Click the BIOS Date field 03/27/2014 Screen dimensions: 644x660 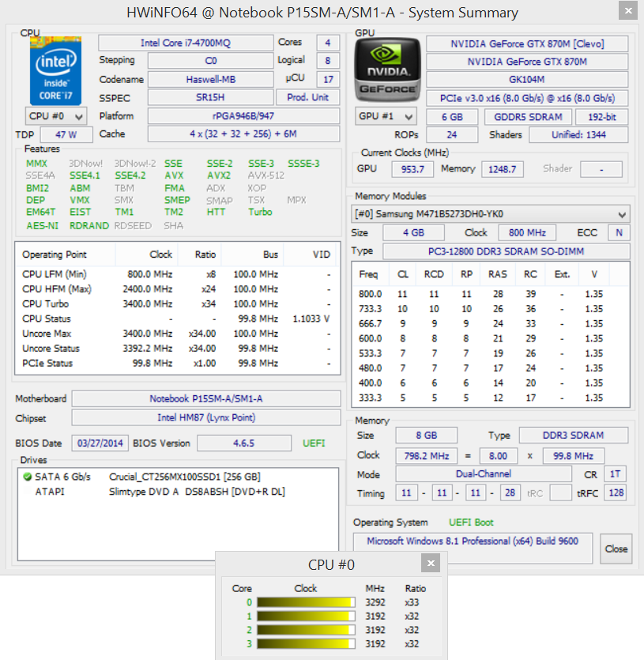pos(100,443)
